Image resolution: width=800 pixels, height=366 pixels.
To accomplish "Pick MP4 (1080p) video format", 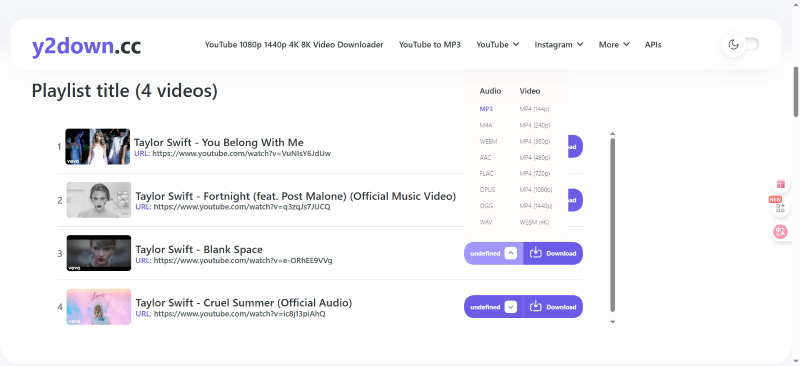I will tap(536, 190).
